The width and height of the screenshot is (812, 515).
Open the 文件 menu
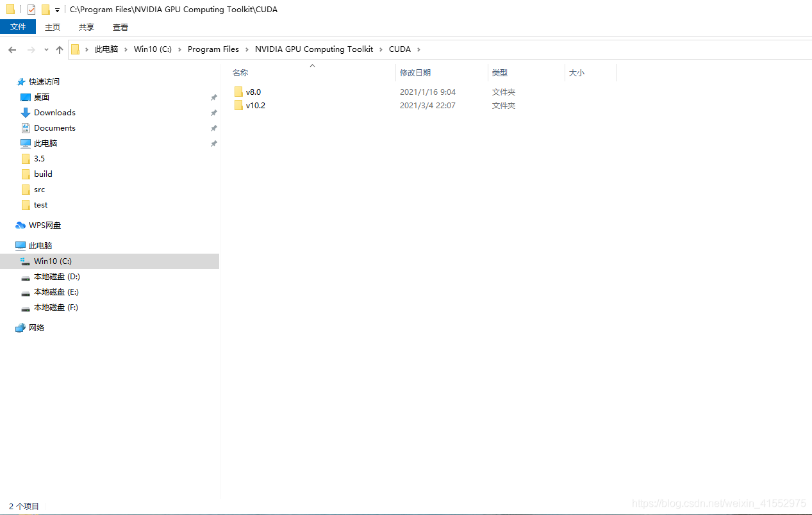click(x=18, y=27)
